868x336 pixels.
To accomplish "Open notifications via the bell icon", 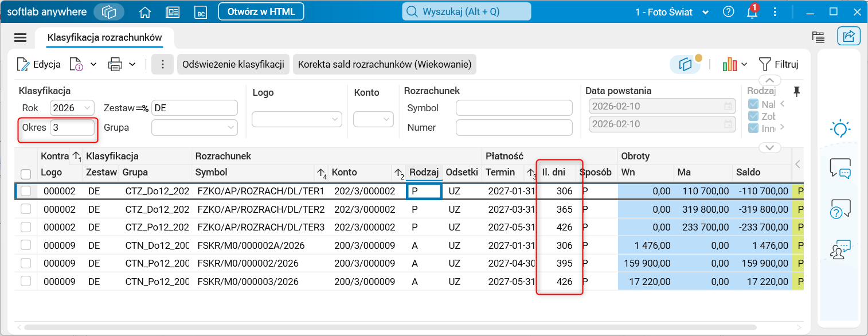I will pyautogui.click(x=752, y=12).
